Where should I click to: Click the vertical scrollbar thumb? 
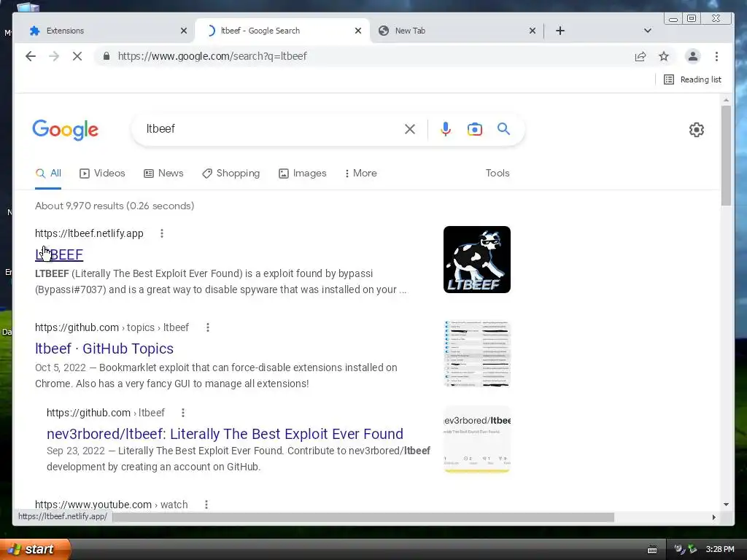point(726,155)
